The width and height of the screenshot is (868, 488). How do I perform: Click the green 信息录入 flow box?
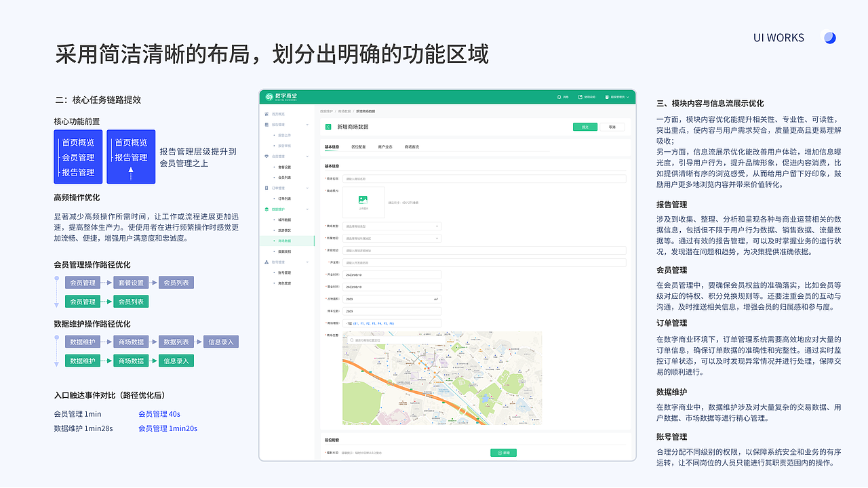176,361
